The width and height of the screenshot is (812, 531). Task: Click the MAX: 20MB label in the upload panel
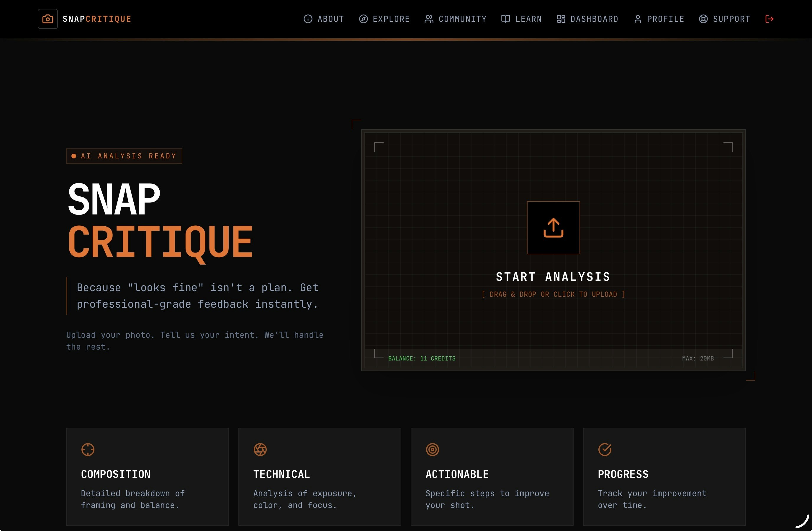698,358
